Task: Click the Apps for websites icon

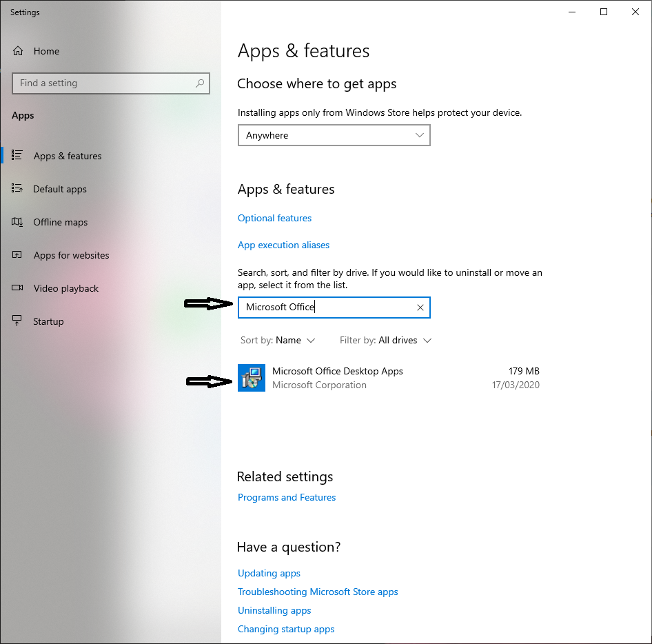Action: [17, 254]
